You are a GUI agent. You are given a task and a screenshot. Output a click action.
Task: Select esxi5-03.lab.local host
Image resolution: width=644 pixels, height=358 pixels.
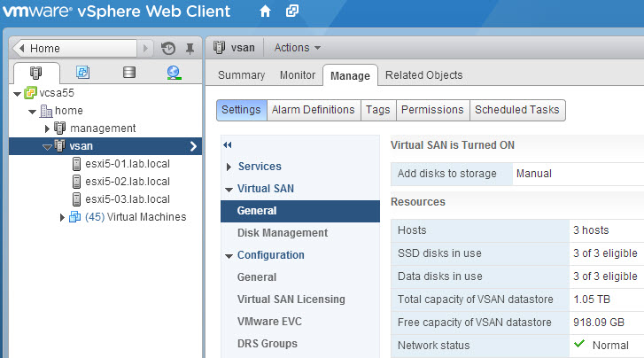pos(128,199)
